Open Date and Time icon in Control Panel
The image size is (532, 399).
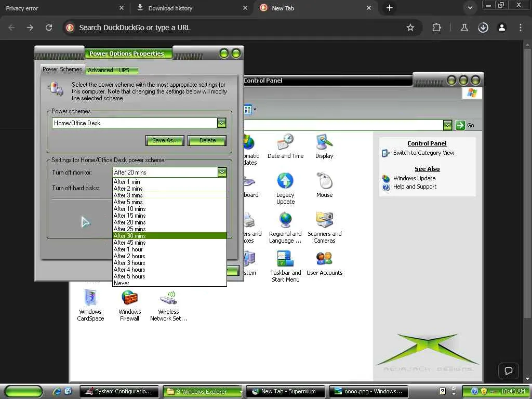[x=285, y=146]
